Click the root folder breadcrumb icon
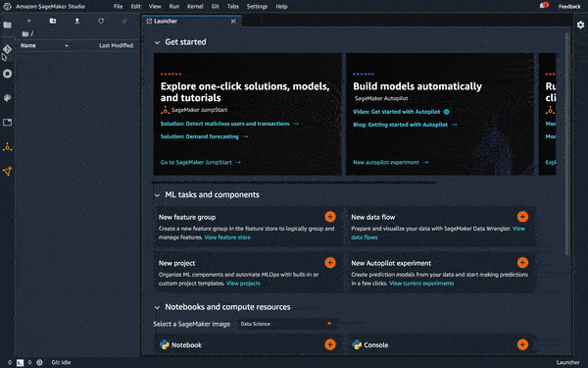 [x=25, y=33]
